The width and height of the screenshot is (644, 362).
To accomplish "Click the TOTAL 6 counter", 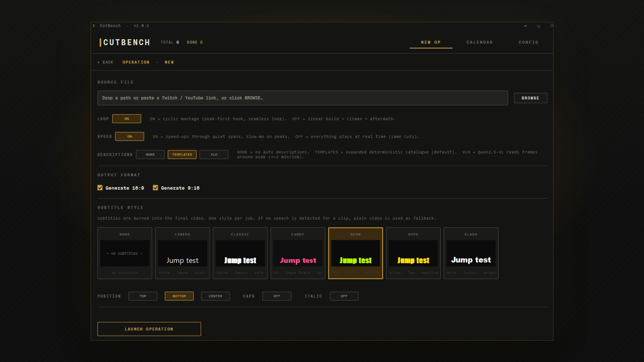I will click(170, 43).
